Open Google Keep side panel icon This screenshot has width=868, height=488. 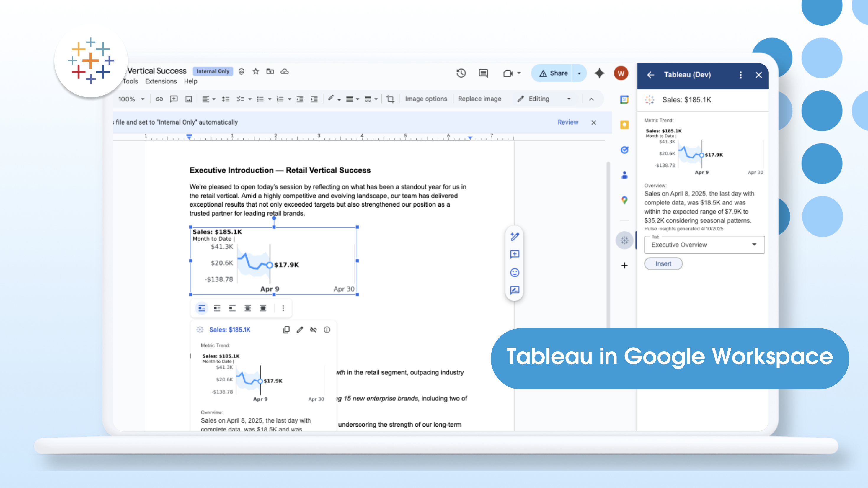click(624, 125)
